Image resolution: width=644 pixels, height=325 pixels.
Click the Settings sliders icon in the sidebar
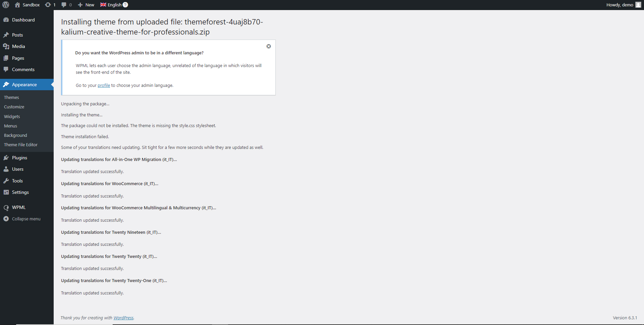6,192
